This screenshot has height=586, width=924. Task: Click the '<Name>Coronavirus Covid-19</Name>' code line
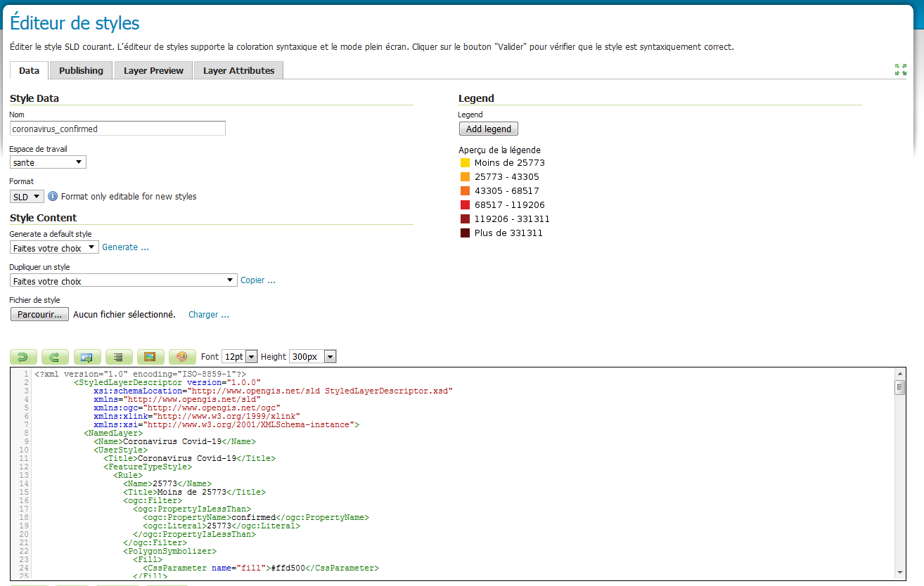coord(174,441)
